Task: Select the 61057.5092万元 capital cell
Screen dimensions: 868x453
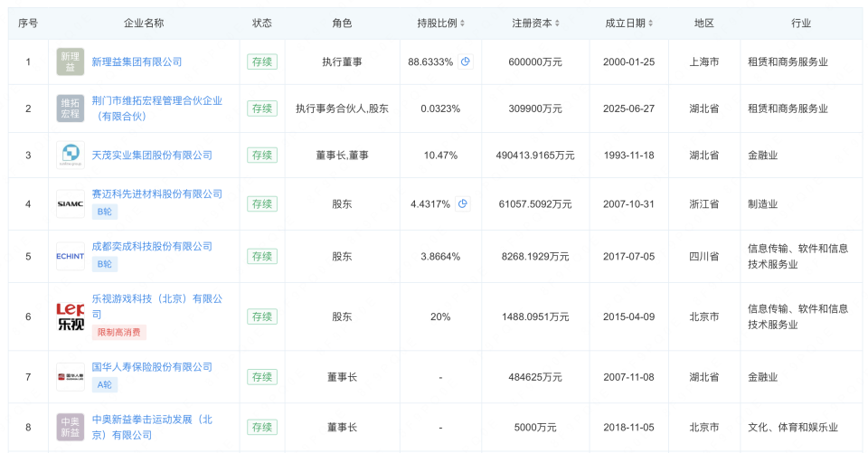Action: pyautogui.click(x=535, y=203)
